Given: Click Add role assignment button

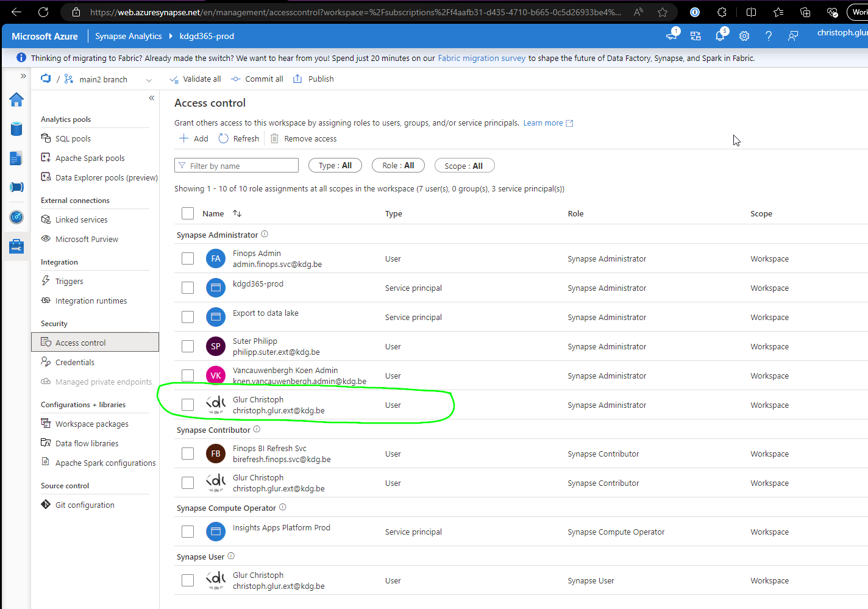Looking at the screenshot, I should (193, 138).
